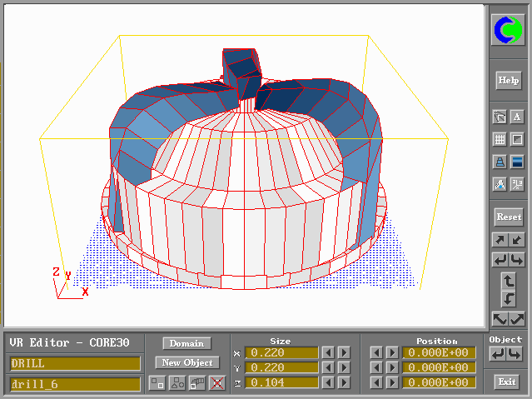Click the drill_6 object name field

tap(75, 384)
